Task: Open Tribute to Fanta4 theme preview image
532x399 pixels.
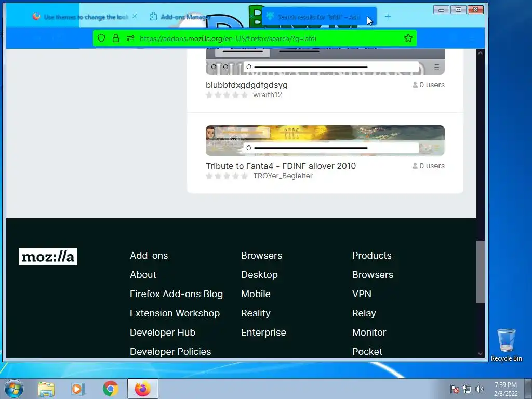Action: tap(325, 140)
